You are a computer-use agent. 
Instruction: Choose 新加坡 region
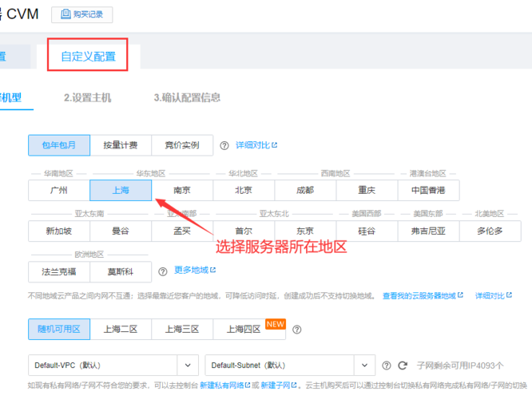tap(59, 231)
